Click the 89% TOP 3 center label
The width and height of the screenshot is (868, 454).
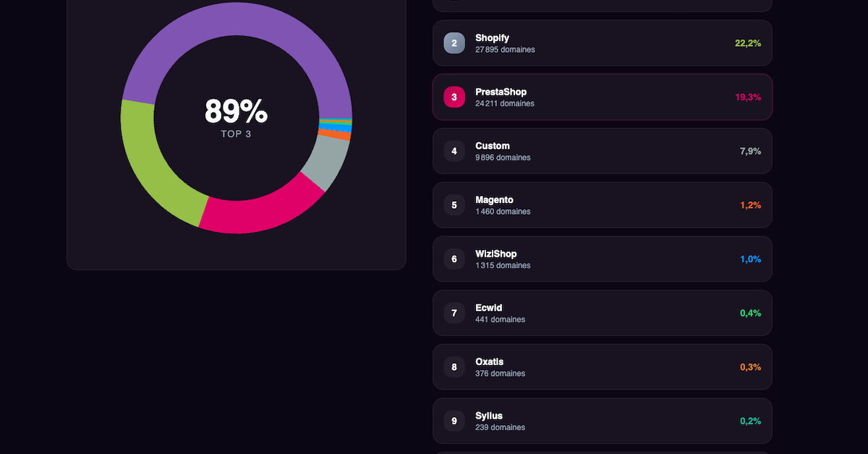[236, 117]
